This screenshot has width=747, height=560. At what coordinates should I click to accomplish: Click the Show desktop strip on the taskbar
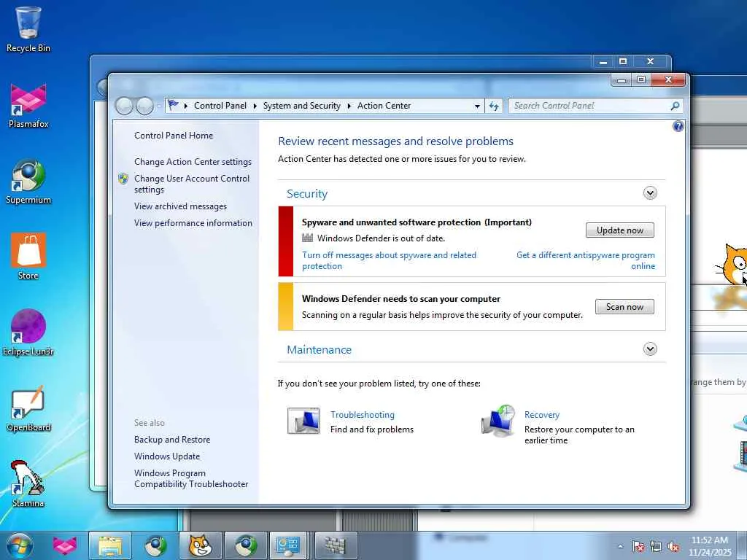tap(742, 546)
